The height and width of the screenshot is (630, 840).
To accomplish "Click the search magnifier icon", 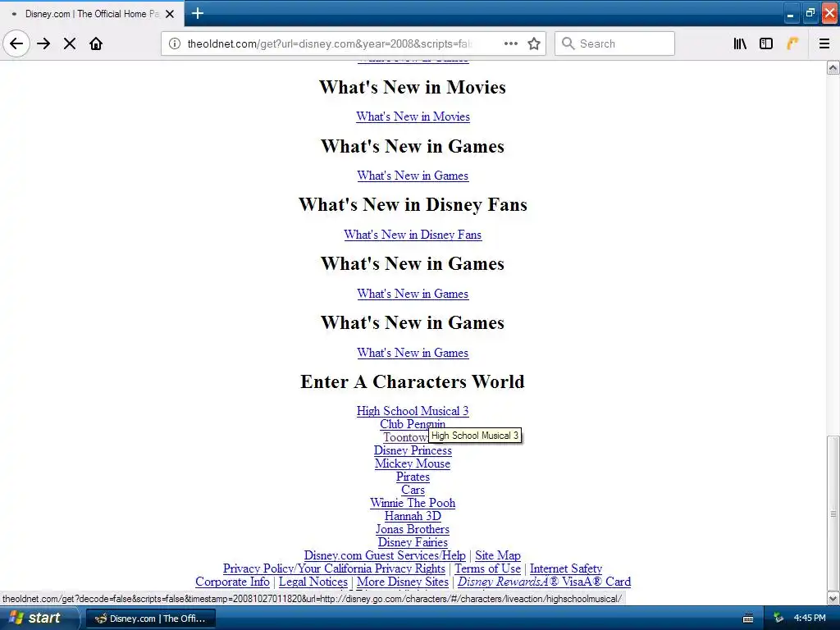I will 568,43.
